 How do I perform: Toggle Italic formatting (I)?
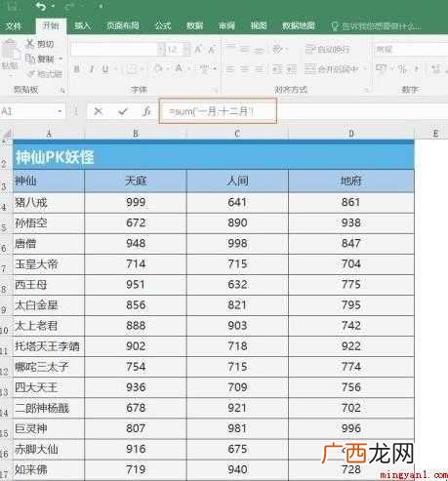click(x=92, y=69)
